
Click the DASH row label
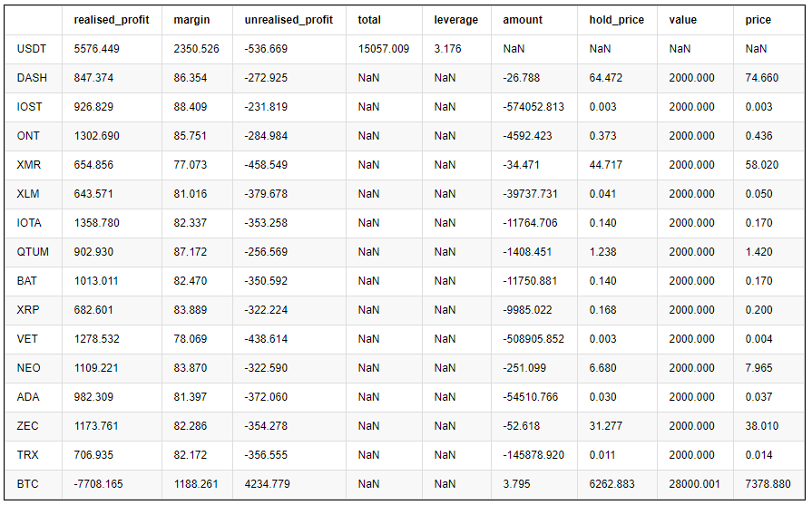tap(32, 78)
